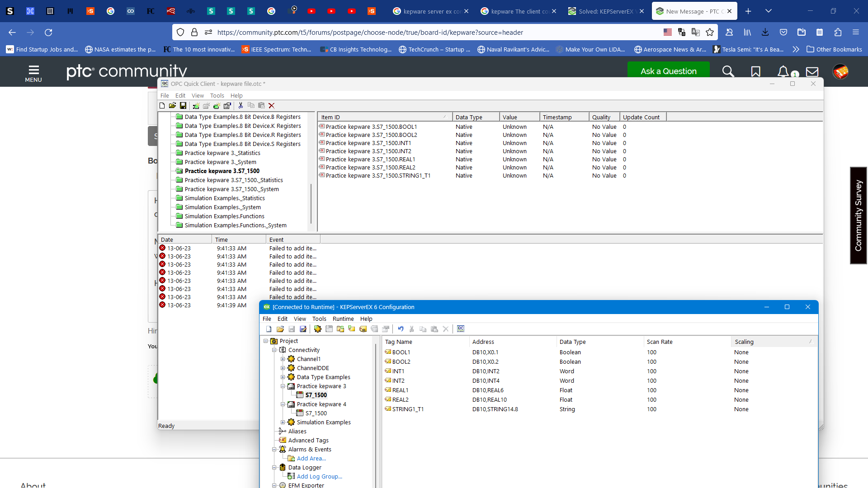Add a new channel in KEPServerEX
The image size is (868, 488).
pos(317,328)
